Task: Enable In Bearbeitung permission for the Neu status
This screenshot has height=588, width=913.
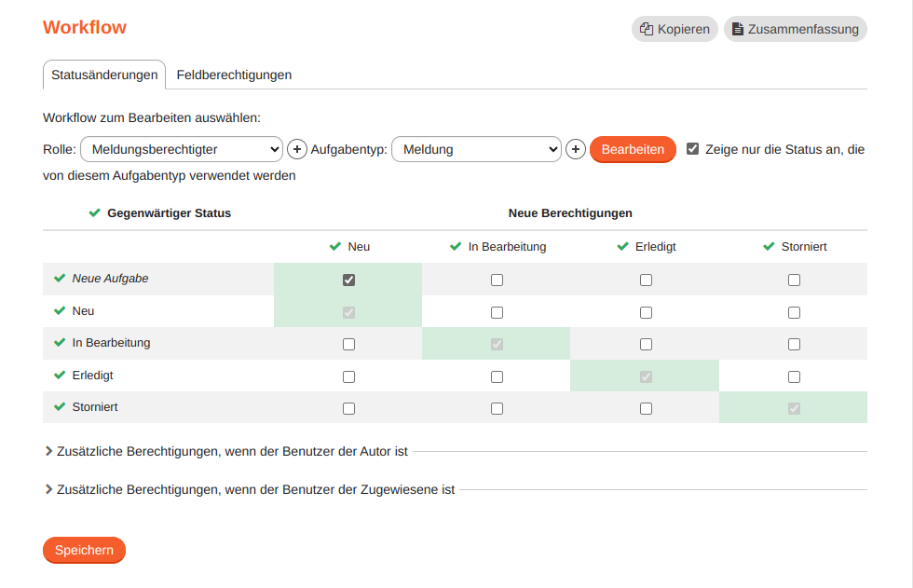Action: 497,311
